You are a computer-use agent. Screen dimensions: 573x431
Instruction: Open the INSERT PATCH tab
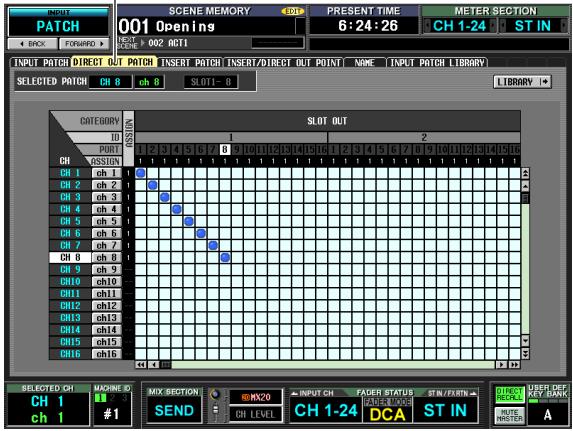point(190,63)
